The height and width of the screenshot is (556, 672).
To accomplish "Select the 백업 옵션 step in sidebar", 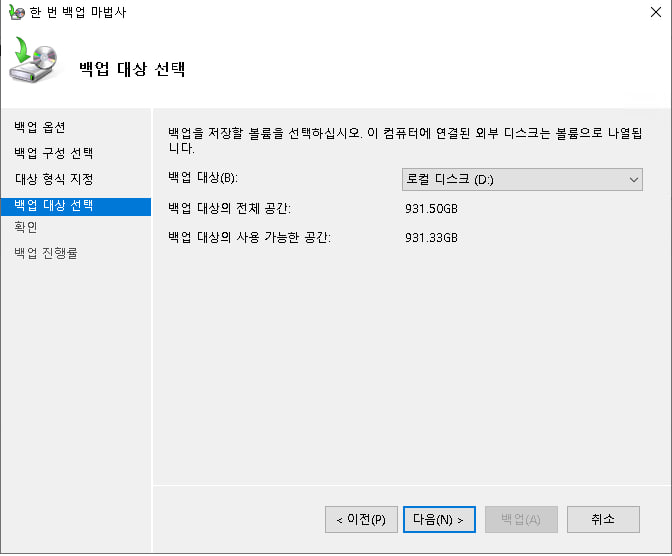I will [x=40, y=128].
